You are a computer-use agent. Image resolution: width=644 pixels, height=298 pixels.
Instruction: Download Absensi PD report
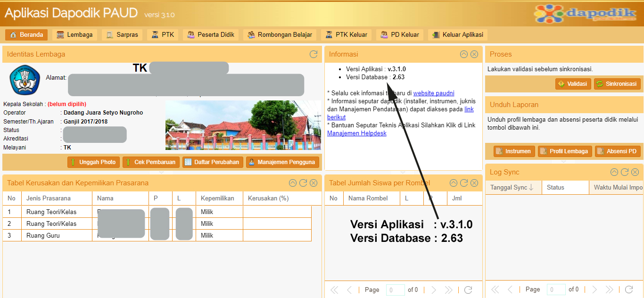[x=618, y=151]
